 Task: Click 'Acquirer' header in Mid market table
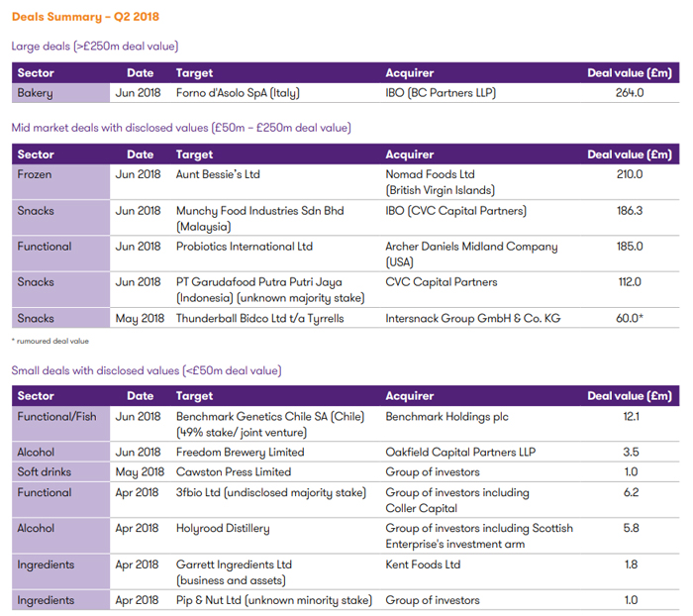pyautogui.click(x=410, y=154)
